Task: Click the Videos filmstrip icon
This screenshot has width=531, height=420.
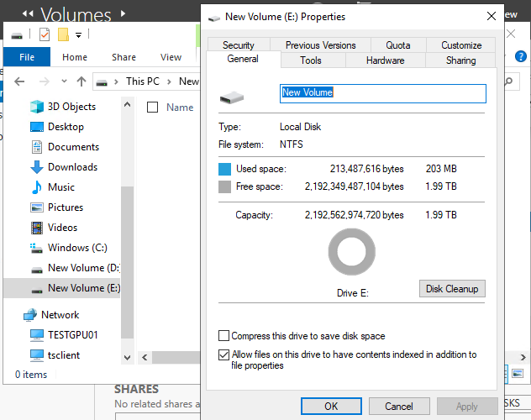Action: [x=37, y=228]
